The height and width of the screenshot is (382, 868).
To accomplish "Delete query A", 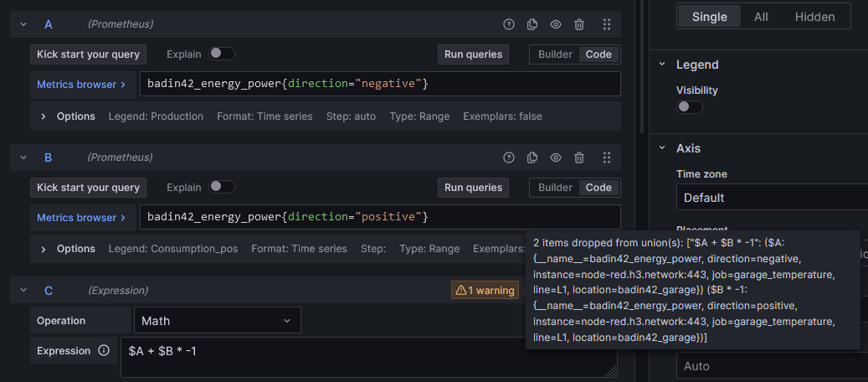I will tap(579, 24).
